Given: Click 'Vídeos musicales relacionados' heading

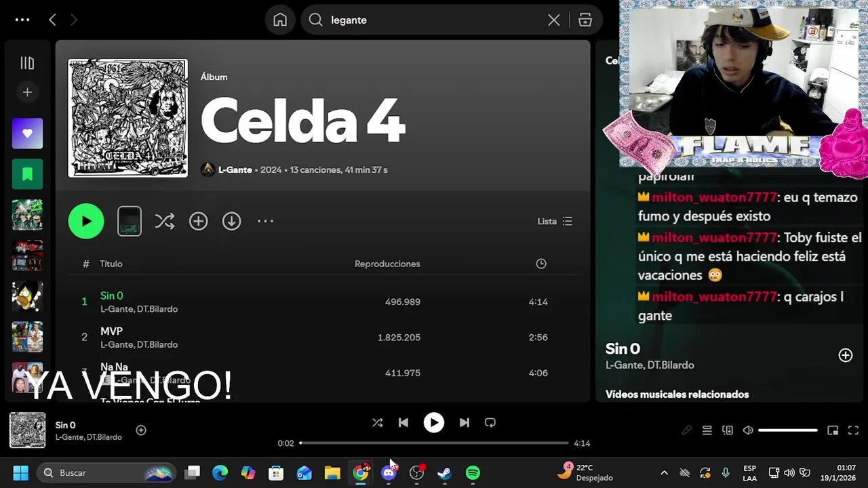Looking at the screenshot, I should click(x=677, y=394).
